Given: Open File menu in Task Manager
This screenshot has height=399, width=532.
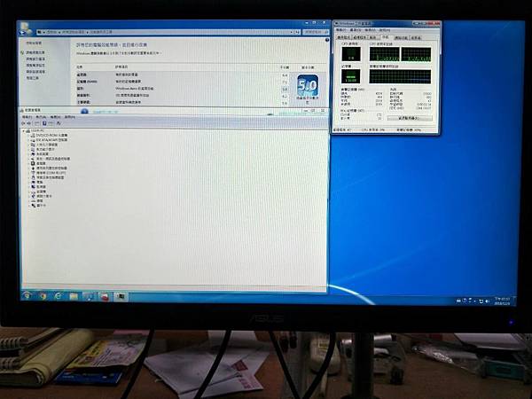Looking at the screenshot, I should [341, 30].
